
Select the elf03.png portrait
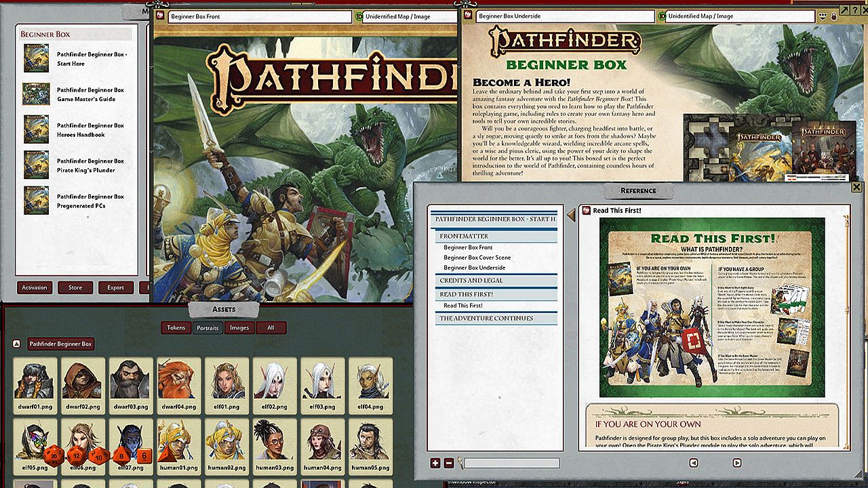[x=323, y=384]
